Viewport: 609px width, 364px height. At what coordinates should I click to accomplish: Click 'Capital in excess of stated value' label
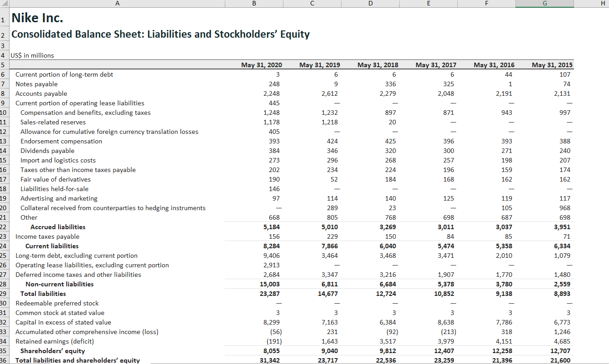[x=63, y=322]
